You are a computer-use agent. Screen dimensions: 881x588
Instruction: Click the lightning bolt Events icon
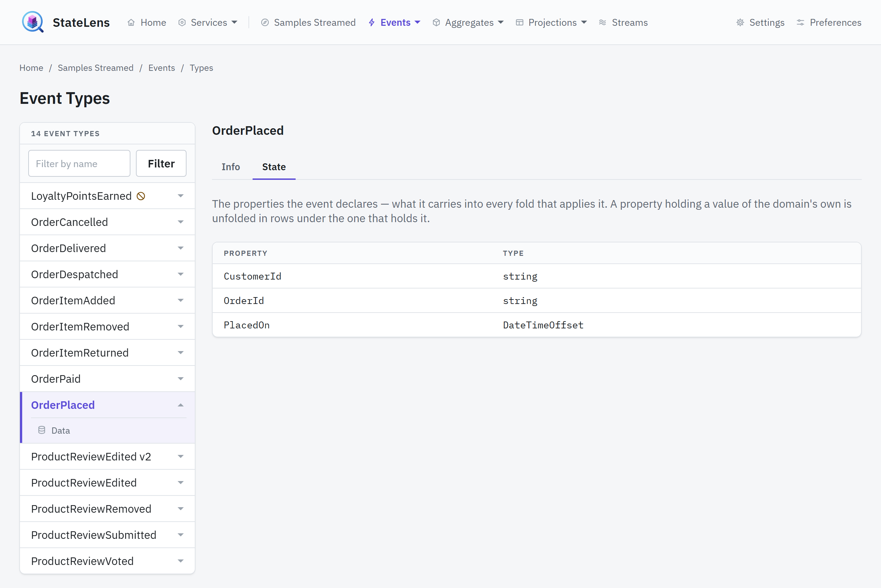(x=371, y=22)
